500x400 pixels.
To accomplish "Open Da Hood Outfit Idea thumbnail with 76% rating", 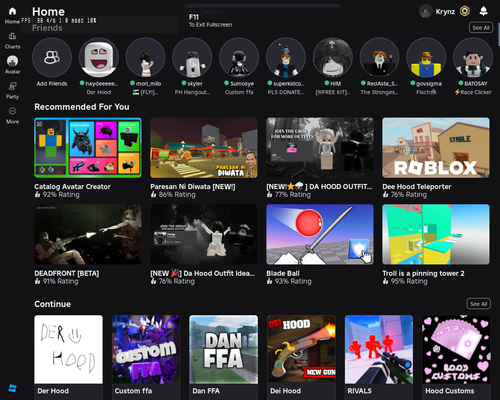I will (x=204, y=234).
